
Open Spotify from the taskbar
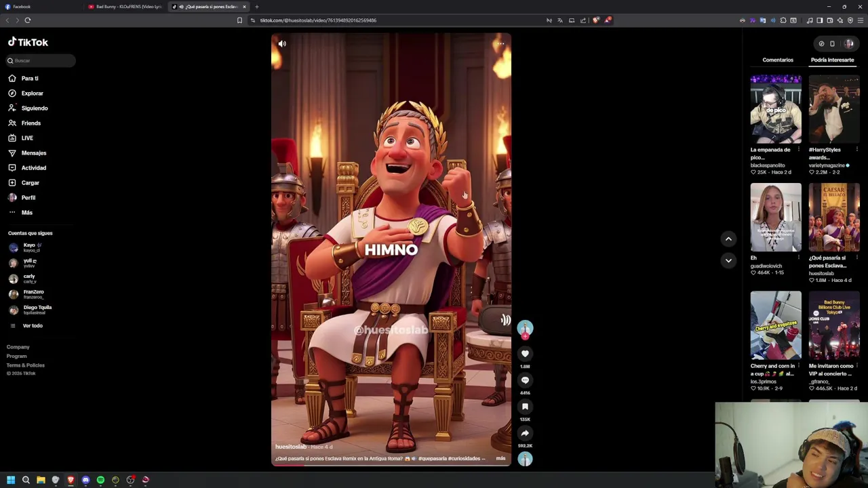100,480
